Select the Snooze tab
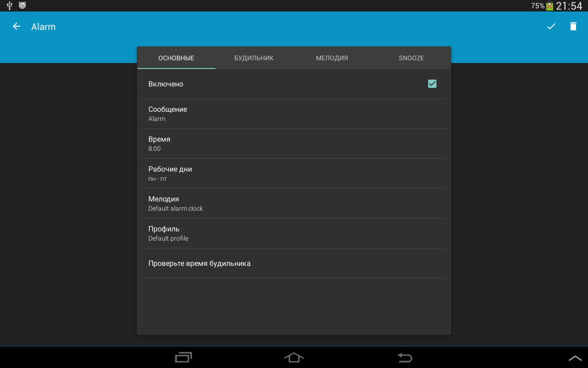Image resolution: width=588 pixels, height=368 pixels. click(411, 58)
